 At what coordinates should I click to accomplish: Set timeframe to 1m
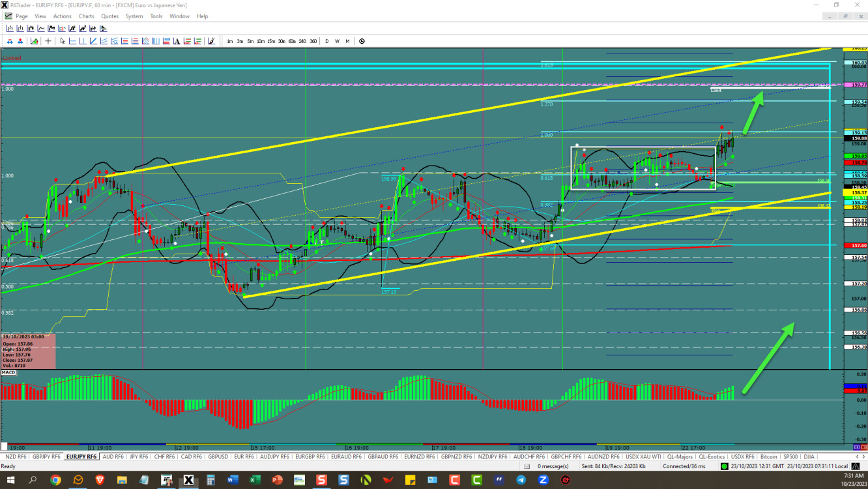(230, 41)
